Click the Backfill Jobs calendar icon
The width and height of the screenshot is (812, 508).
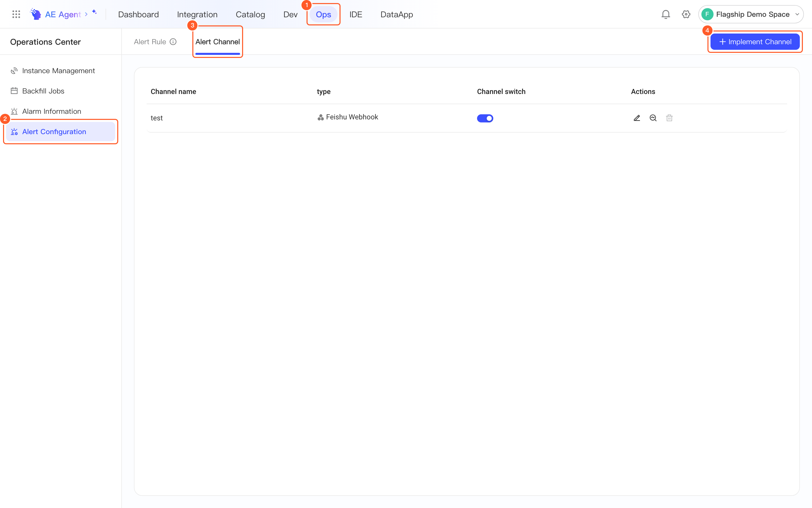14,91
